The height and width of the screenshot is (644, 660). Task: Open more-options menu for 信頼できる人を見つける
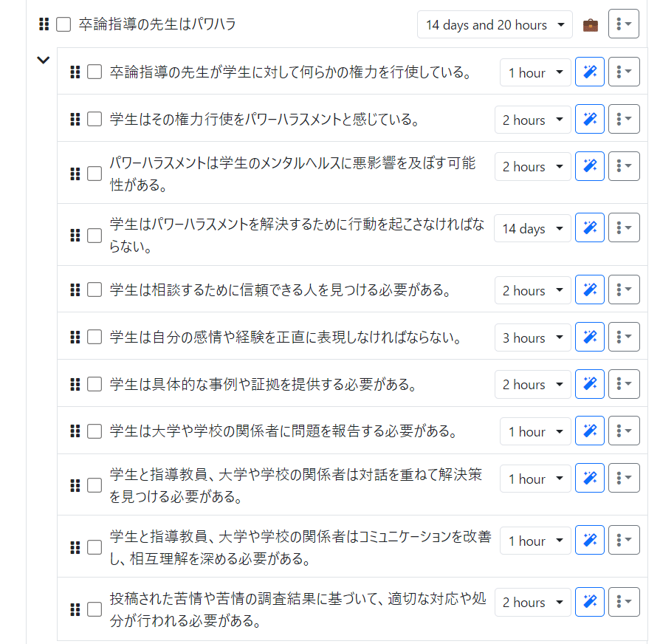coord(625,290)
